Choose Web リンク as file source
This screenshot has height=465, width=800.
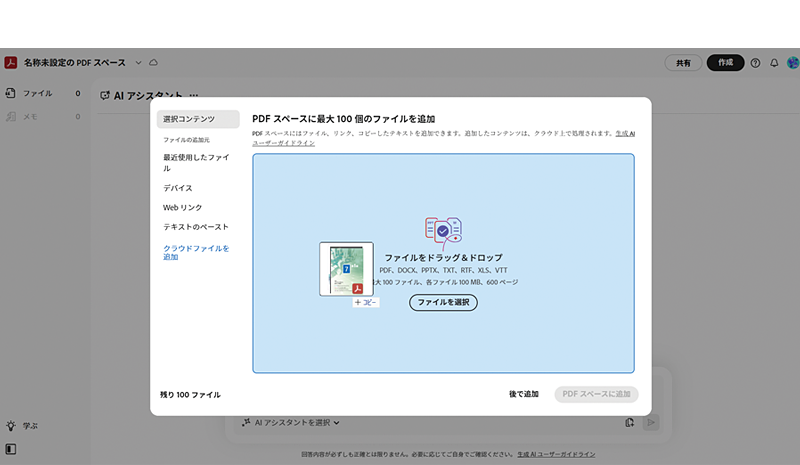pyautogui.click(x=183, y=207)
